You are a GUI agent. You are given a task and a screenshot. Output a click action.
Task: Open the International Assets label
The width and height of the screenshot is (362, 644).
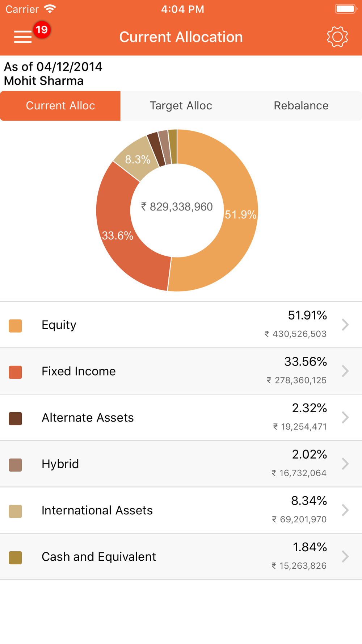[x=97, y=510]
